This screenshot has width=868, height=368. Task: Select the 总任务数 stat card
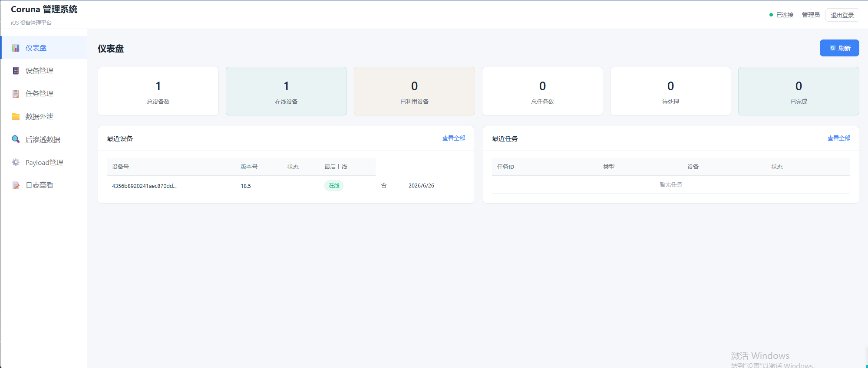click(542, 91)
